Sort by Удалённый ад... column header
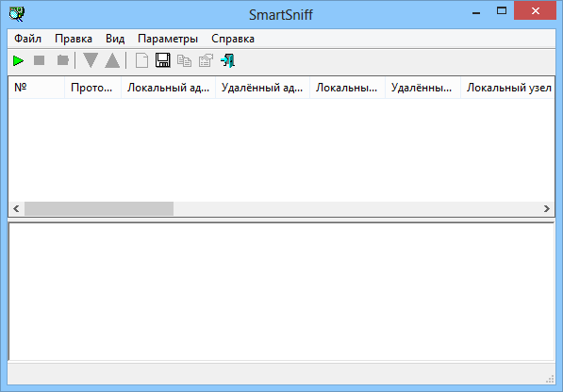 pos(262,87)
